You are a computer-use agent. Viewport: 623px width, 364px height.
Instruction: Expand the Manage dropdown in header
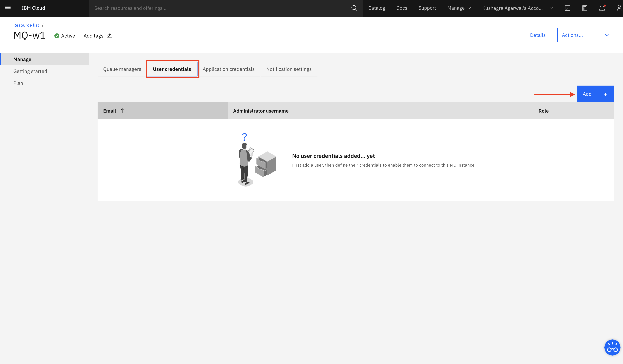[459, 8]
